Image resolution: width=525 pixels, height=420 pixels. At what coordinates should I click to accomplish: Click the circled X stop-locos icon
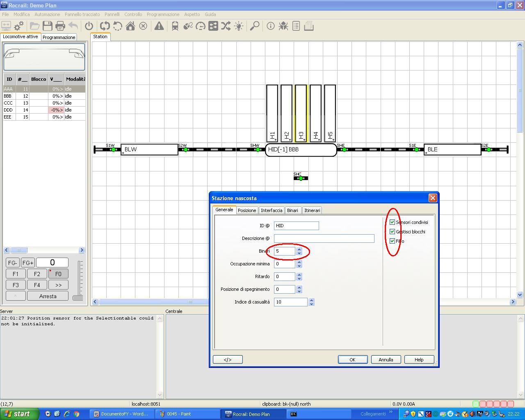click(x=143, y=26)
